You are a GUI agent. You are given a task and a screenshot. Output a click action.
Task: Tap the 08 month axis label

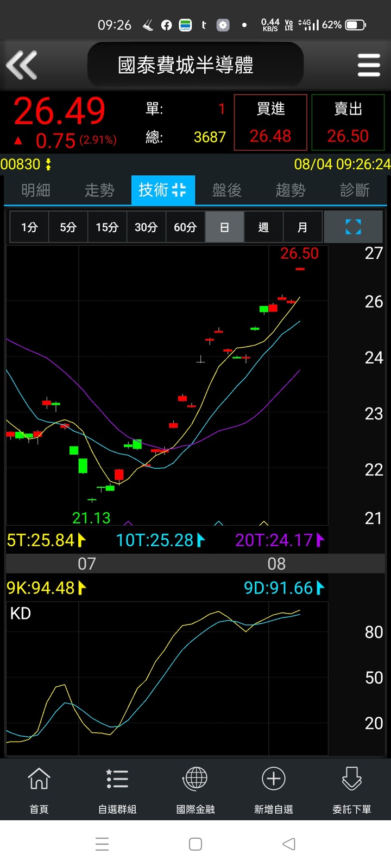pyautogui.click(x=276, y=564)
